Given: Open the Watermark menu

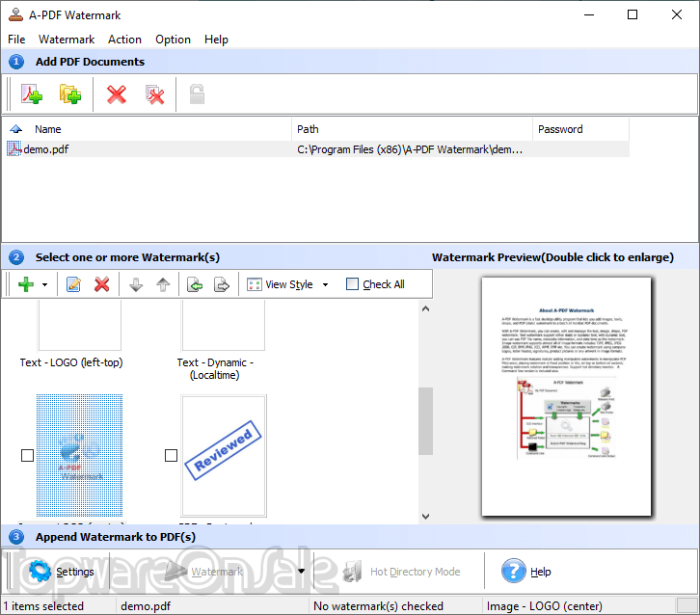Looking at the screenshot, I should 67,40.
